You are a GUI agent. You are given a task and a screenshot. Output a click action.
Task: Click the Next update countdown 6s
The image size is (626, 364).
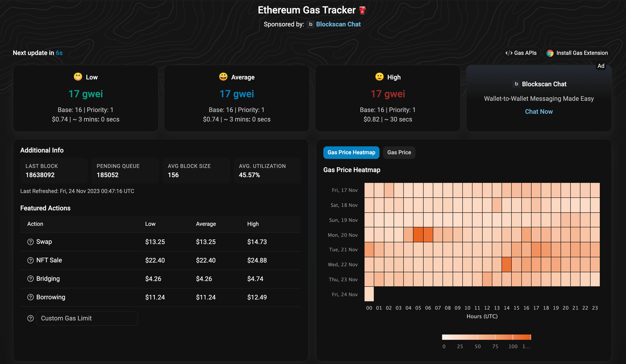pyautogui.click(x=59, y=53)
